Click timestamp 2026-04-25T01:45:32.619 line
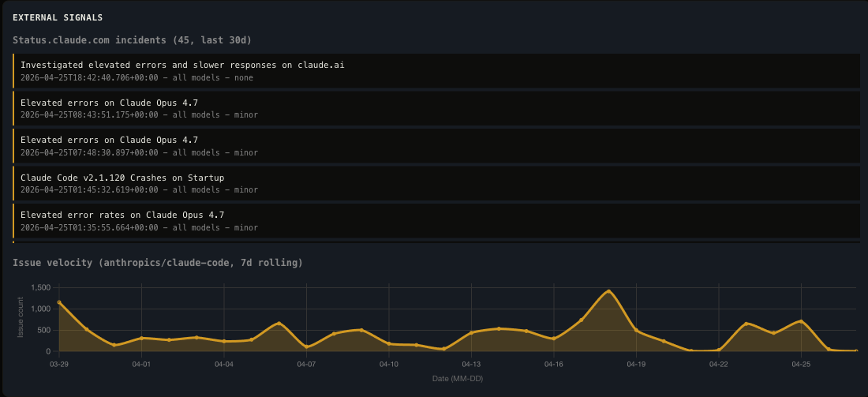Viewport: 868px width, 397px height. (139, 190)
